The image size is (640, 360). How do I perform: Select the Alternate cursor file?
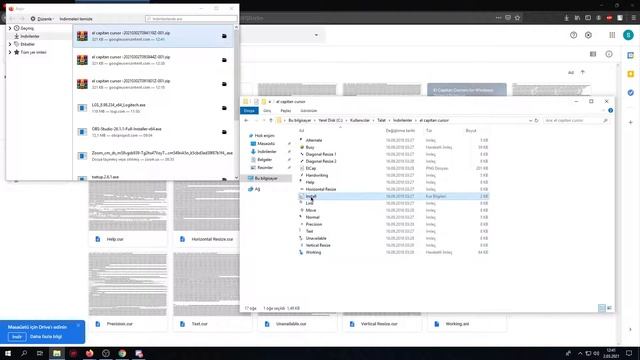click(x=313, y=140)
